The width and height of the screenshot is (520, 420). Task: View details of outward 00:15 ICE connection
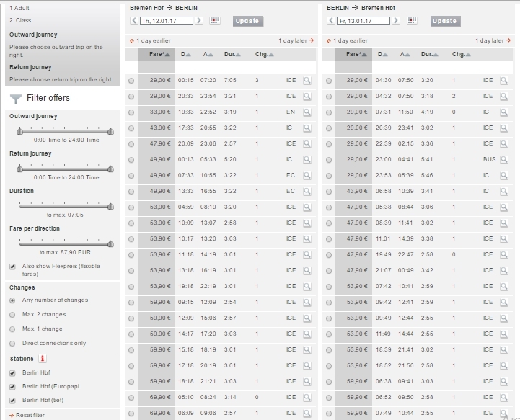[x=307, y=81]
